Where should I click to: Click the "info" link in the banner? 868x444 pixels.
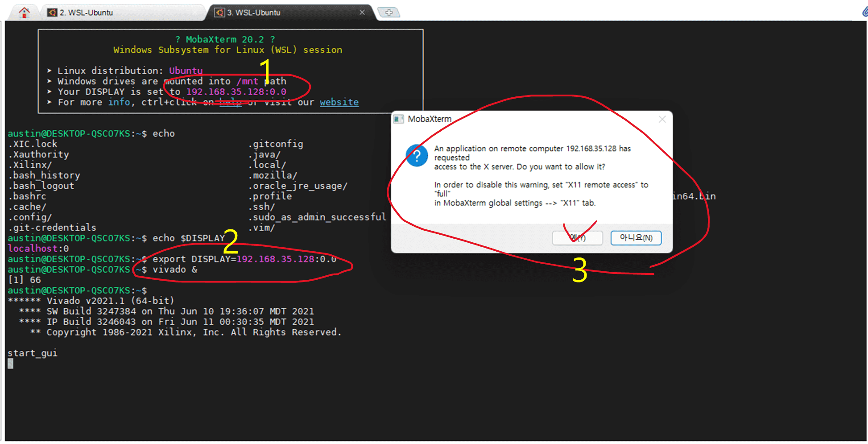tap(119, 102)
